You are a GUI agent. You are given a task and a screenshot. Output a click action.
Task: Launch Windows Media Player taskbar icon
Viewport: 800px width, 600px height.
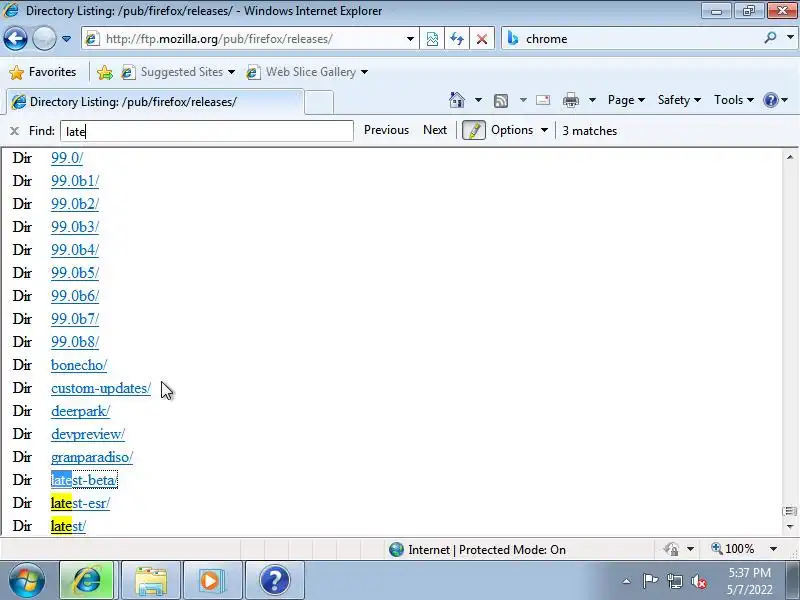click(212, 580)
